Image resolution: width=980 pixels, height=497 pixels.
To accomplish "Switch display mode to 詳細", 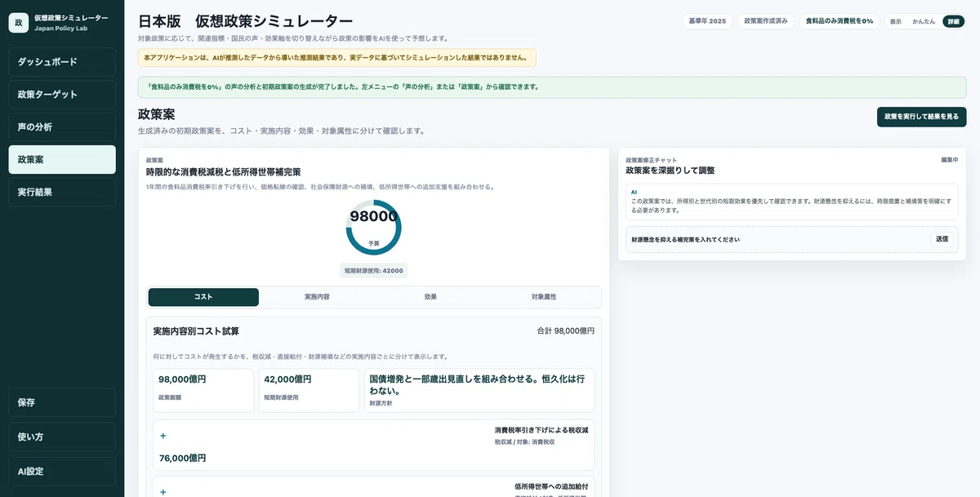I will (x=953, y=21).
